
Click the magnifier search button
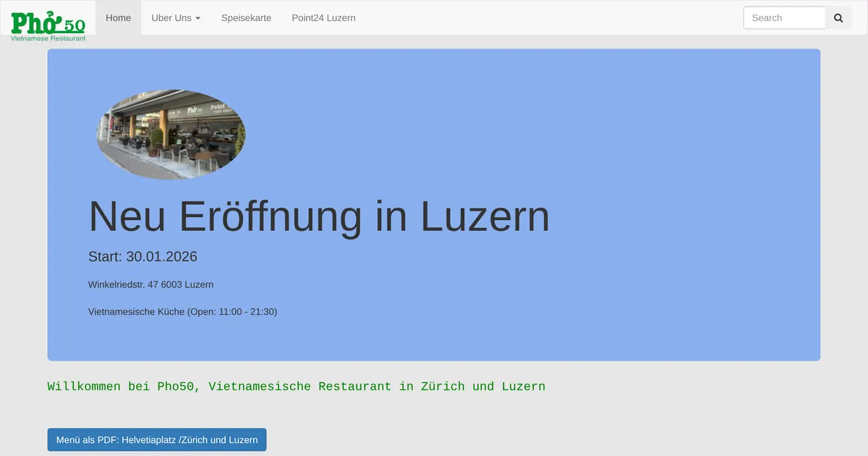pos(838,18)
